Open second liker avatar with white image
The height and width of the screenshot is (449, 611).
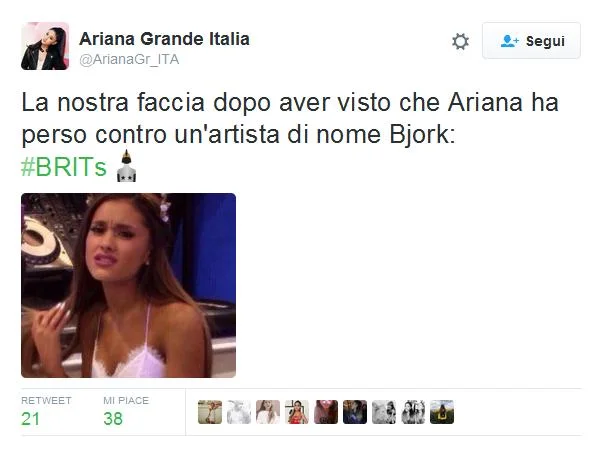pyautogui.click(x=239, y=412)
